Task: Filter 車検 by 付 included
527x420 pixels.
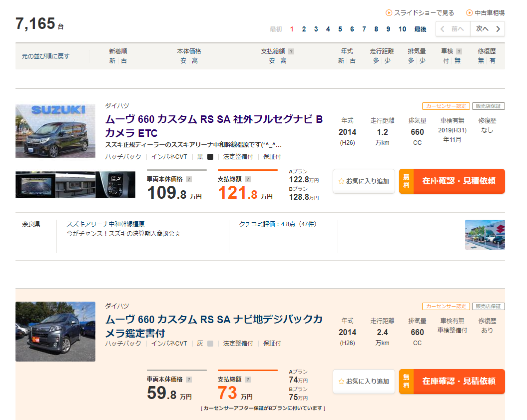Action: pyautogui.click(x=446, y=61)
